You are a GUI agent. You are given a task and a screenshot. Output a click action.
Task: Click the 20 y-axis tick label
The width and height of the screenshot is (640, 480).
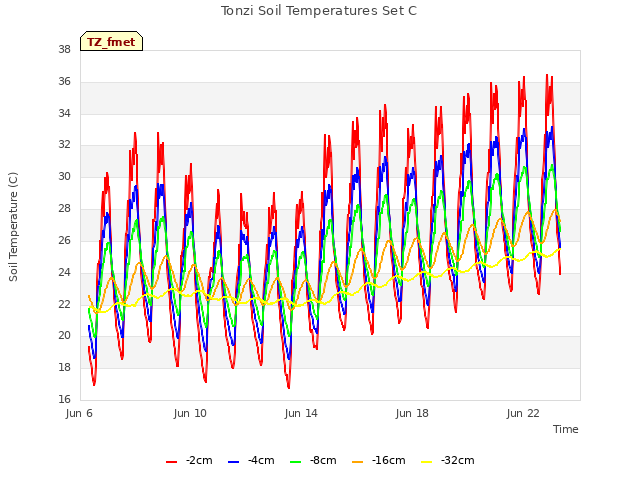tap(64, 336)
